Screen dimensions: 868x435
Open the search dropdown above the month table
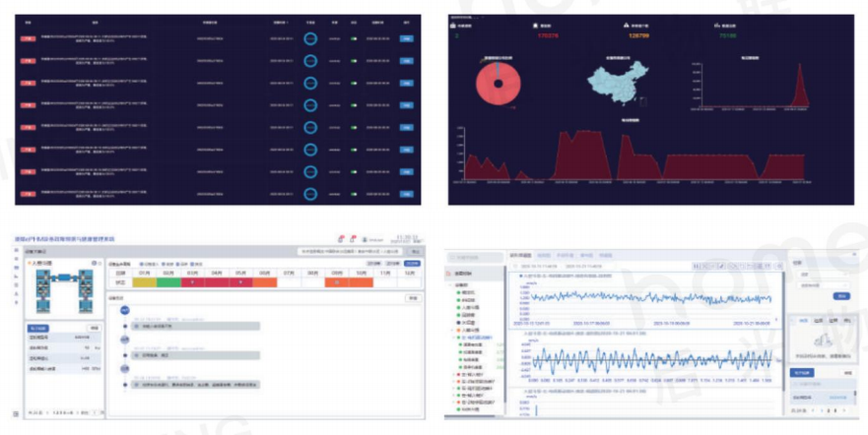[x=345, y=251]
